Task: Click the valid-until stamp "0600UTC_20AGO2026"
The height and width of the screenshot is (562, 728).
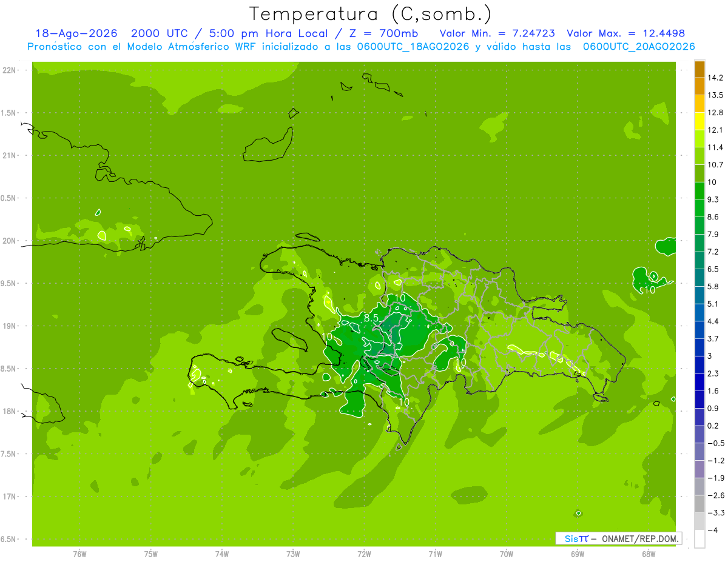Action: (639, 47)
